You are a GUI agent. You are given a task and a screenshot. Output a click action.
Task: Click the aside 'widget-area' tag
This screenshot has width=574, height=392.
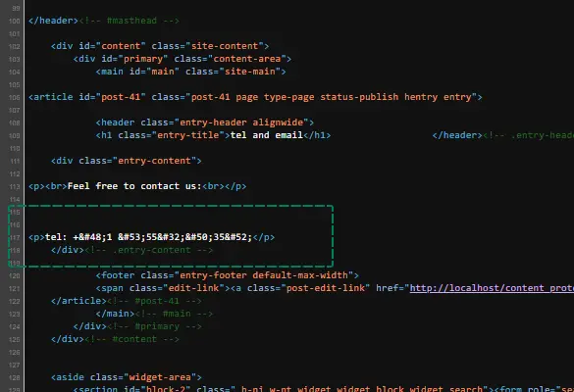pyautogui.click(x=127, y=377)
